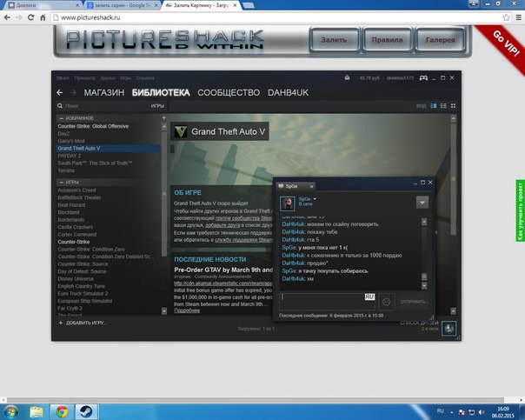525x420 pixels.
Task: Open ИГРЫ filter next to search
Action: coord(157,106)
